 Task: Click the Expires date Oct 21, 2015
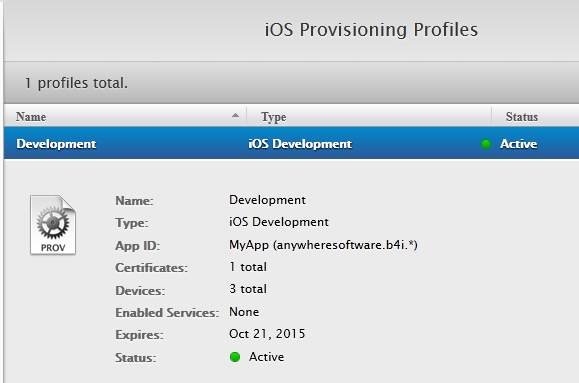pos(267,334)
